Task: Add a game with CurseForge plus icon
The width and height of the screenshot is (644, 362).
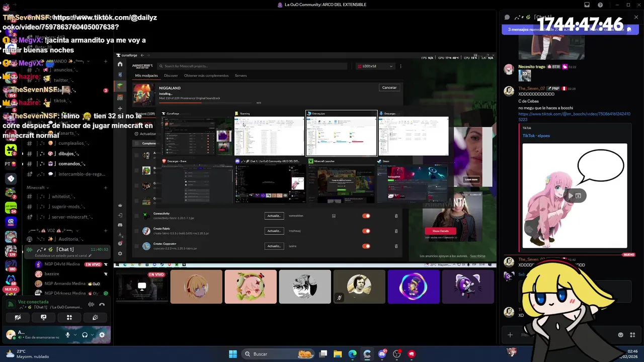Action: click(x=120, y=108)
